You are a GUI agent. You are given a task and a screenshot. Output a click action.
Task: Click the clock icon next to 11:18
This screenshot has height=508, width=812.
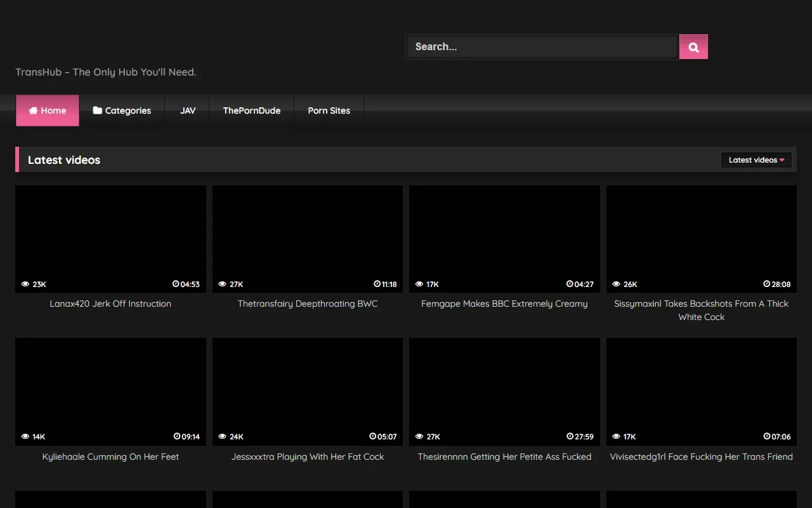click(x=374, y=284)
